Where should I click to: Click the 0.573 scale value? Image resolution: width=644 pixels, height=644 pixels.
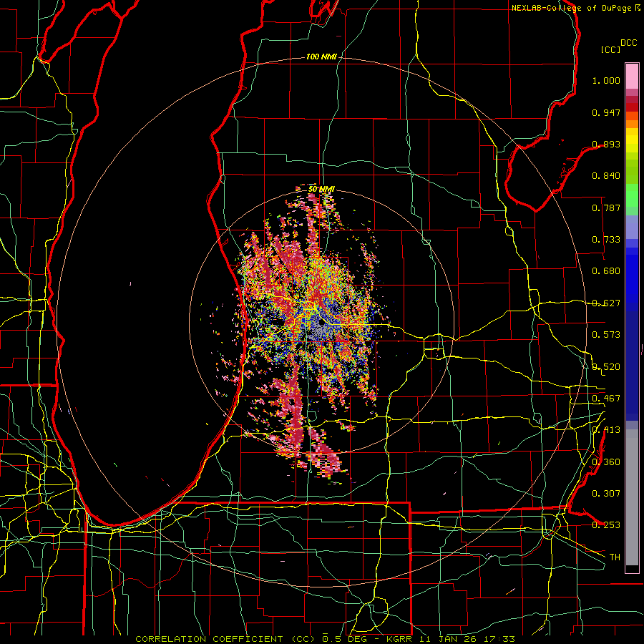[x=606, y=335]
